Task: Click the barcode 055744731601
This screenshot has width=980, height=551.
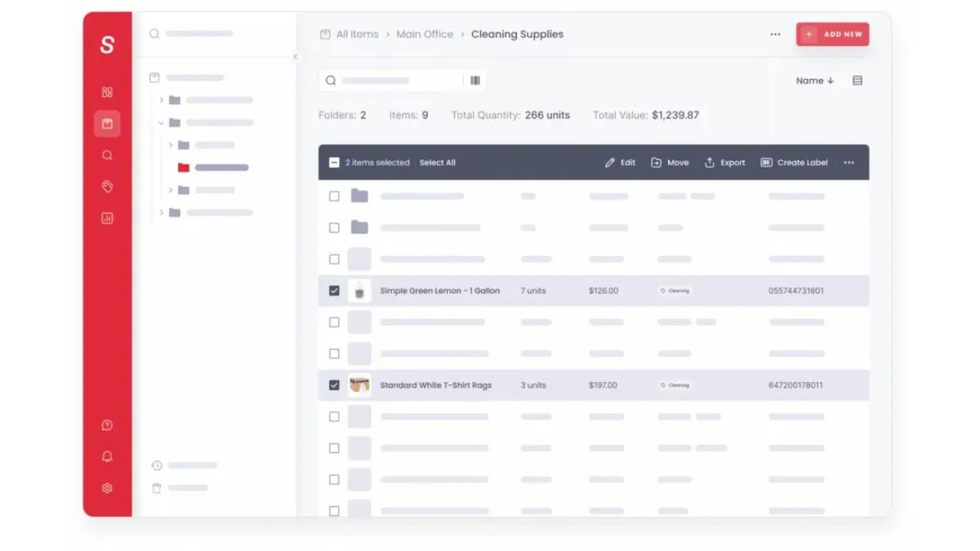Action: [x=796, y=291]
